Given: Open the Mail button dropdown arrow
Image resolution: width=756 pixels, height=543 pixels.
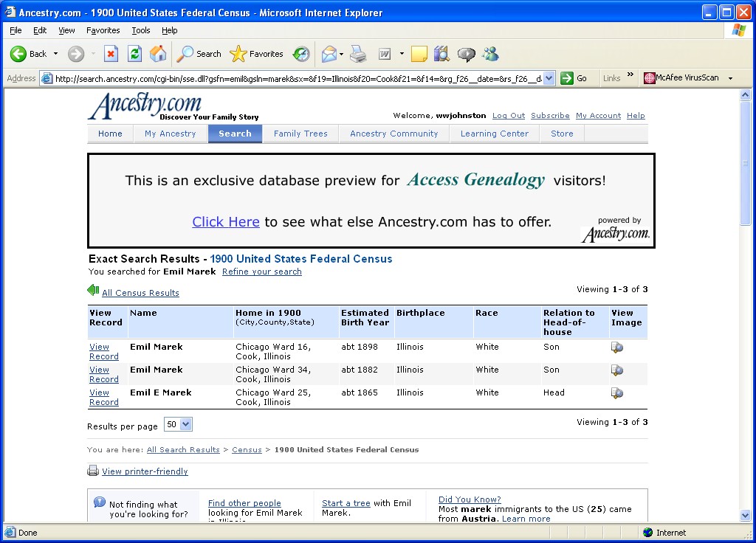Looking at the screenshot, I should click(341, 54).
